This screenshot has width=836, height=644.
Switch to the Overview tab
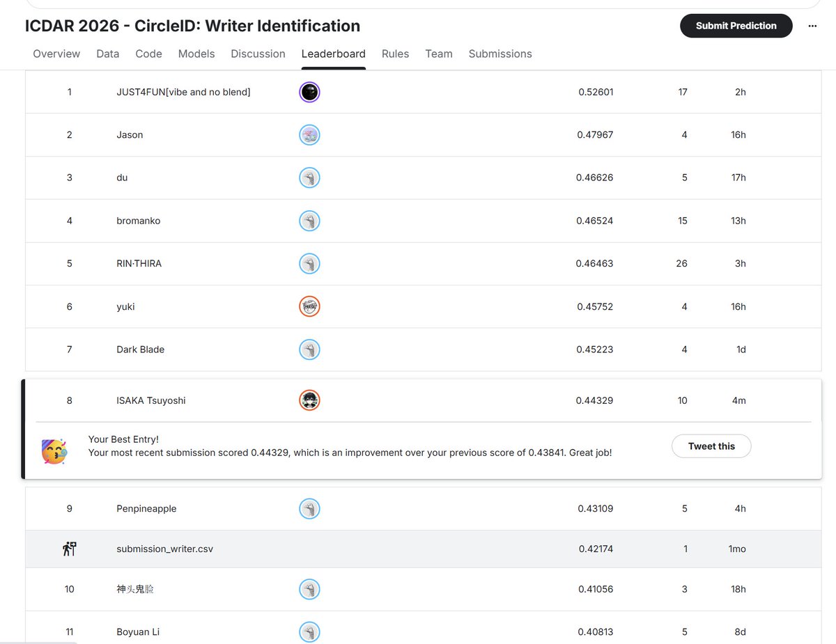click(56, 54)
